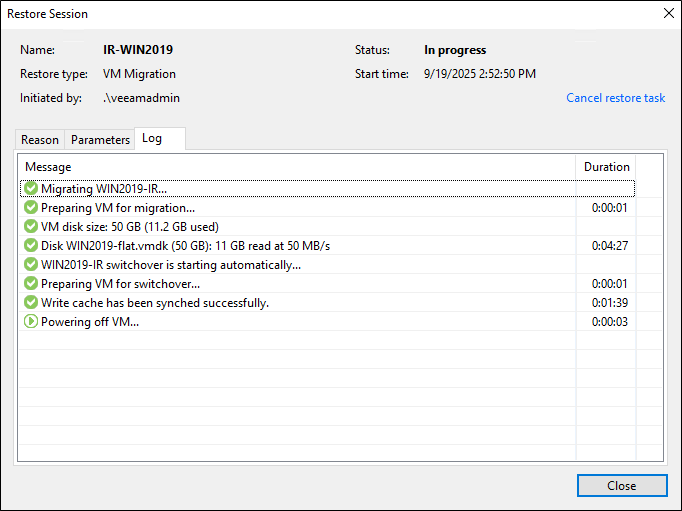Click the 0:04:27 duration value
The height and width of the screenshot is (511, 682).
click(x=609, y=246)
